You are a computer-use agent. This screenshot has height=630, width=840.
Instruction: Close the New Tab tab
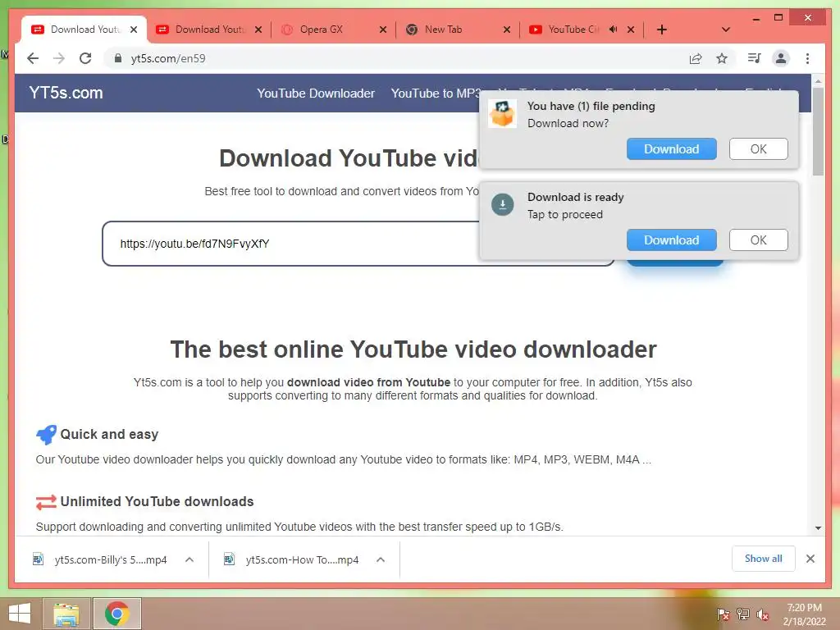click(x=507, y=30)
